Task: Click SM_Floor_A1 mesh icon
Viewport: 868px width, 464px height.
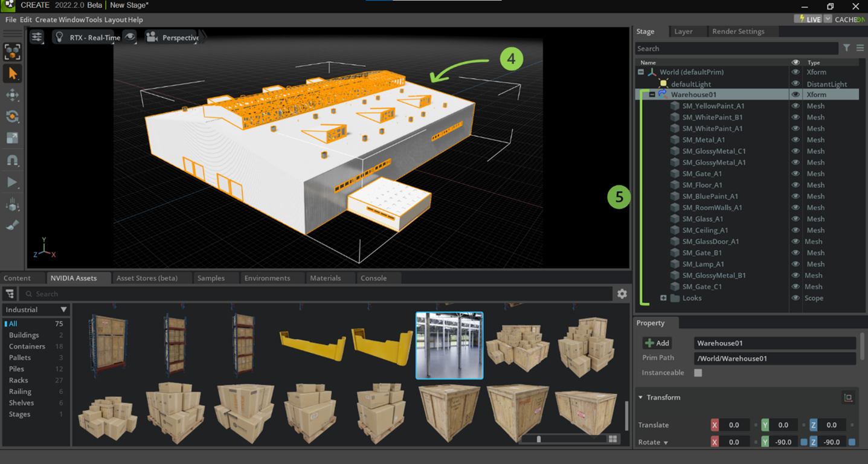Action: click(x=675, y=185)
